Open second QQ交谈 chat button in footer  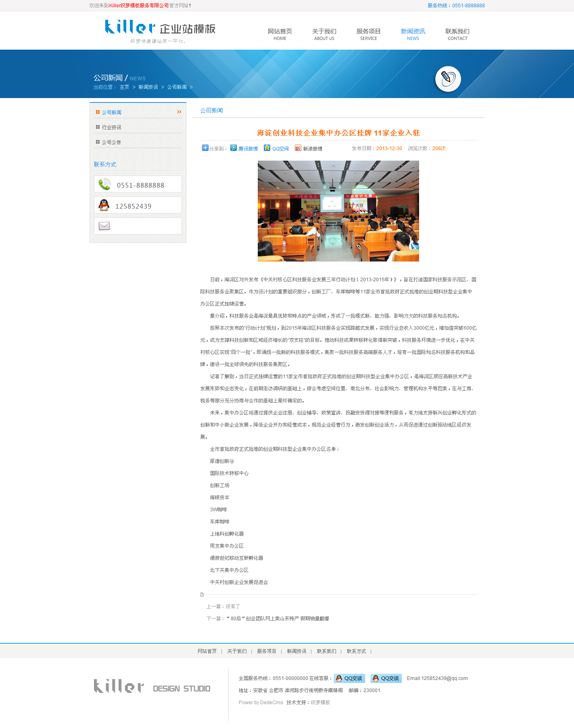[386, 678]
